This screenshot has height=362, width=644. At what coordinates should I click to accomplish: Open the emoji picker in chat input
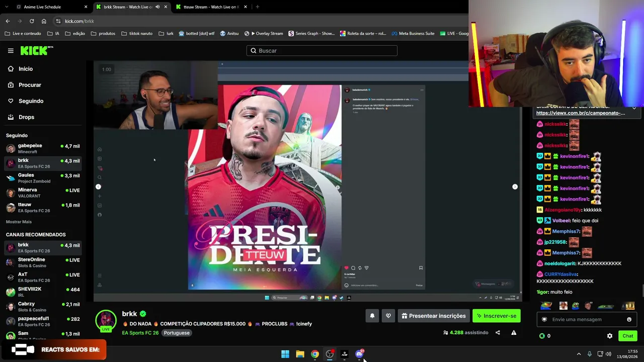tap(629, 319)
